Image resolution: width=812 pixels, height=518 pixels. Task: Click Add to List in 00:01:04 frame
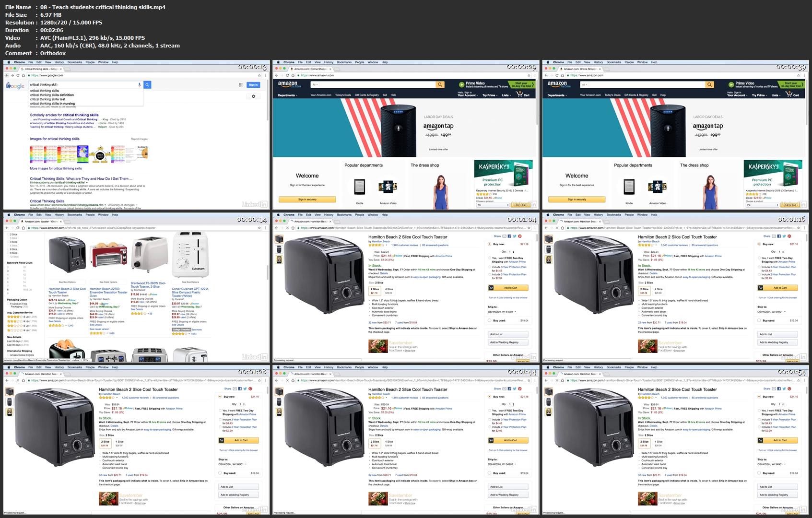508,334
